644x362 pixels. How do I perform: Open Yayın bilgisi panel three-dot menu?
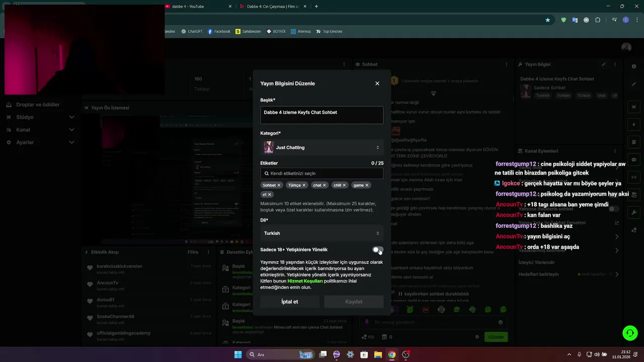(x=615, y=64)
